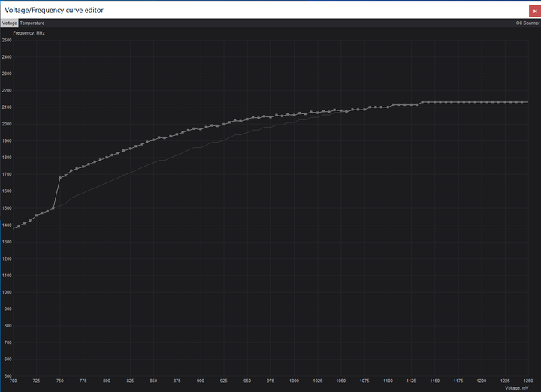Select the curve point at 1200 mV
Screen dimensions: 541x392
pos(482,102)
